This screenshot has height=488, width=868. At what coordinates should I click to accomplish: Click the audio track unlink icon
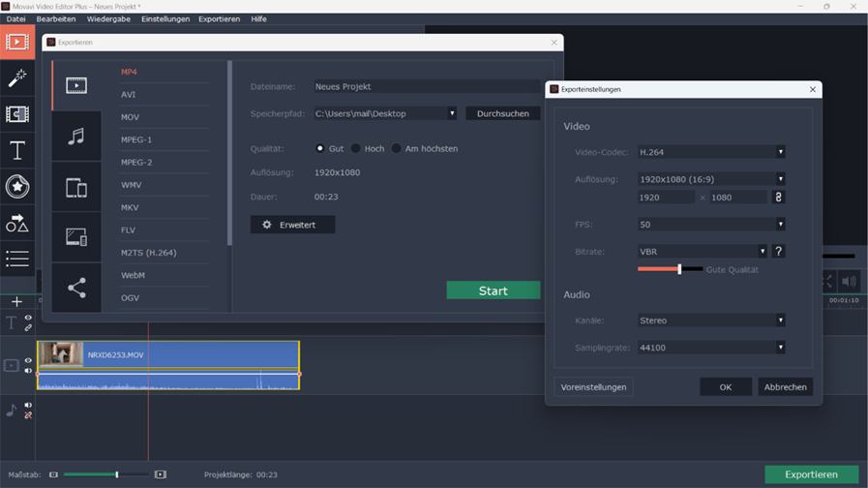click(x=28, y=414)
